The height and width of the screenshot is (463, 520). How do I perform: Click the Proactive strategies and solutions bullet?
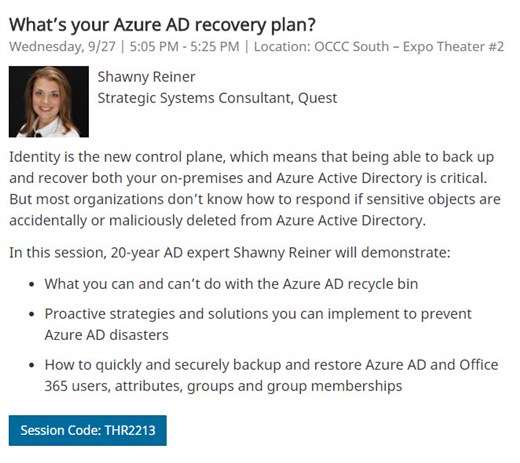[x=258, y=324]
